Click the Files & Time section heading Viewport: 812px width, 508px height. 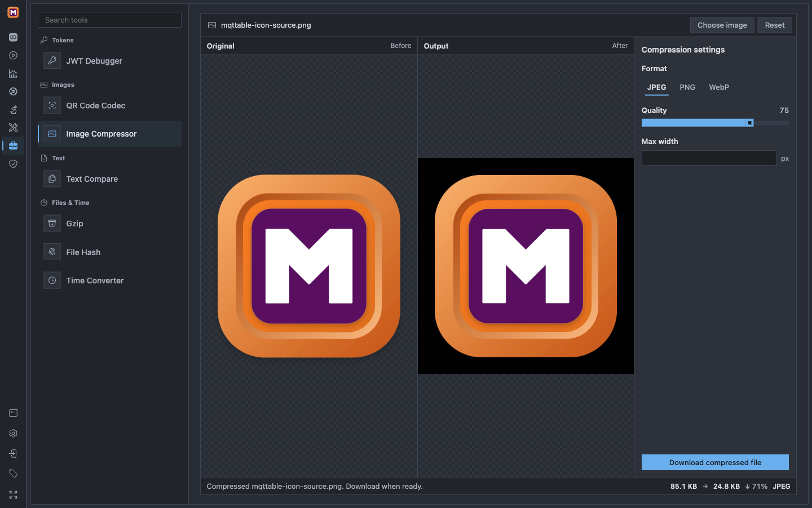(x=70, y=203)
